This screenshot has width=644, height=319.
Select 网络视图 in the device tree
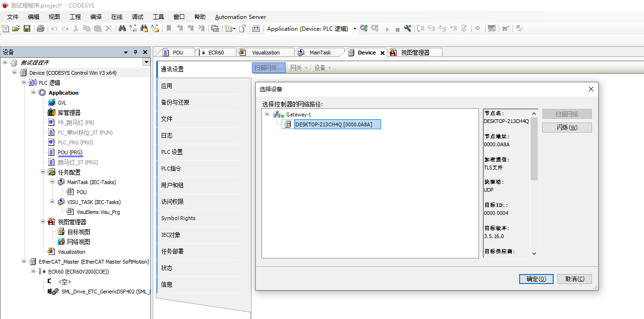pos(78,242)
